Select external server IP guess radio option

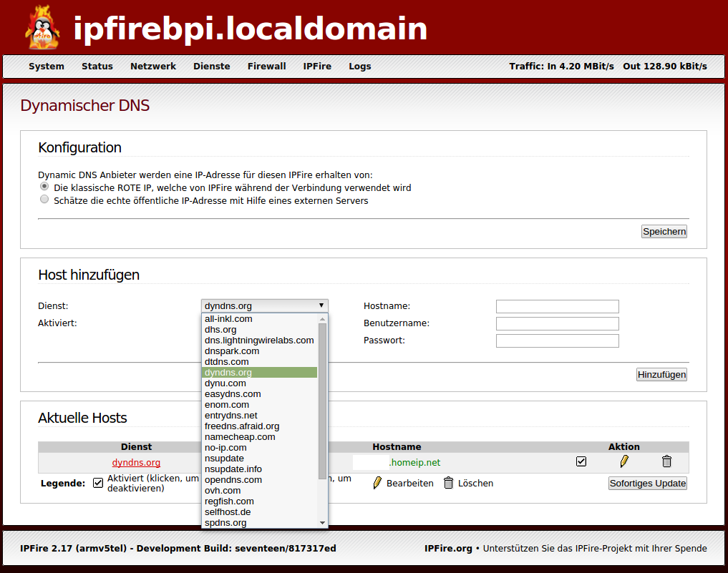(x=44, y=200)
